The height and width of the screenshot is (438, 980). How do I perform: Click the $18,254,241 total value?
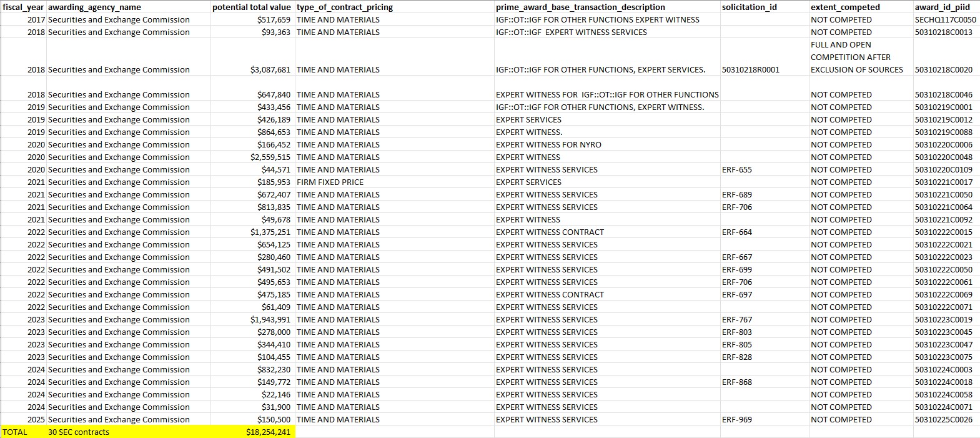pos(252,432)
